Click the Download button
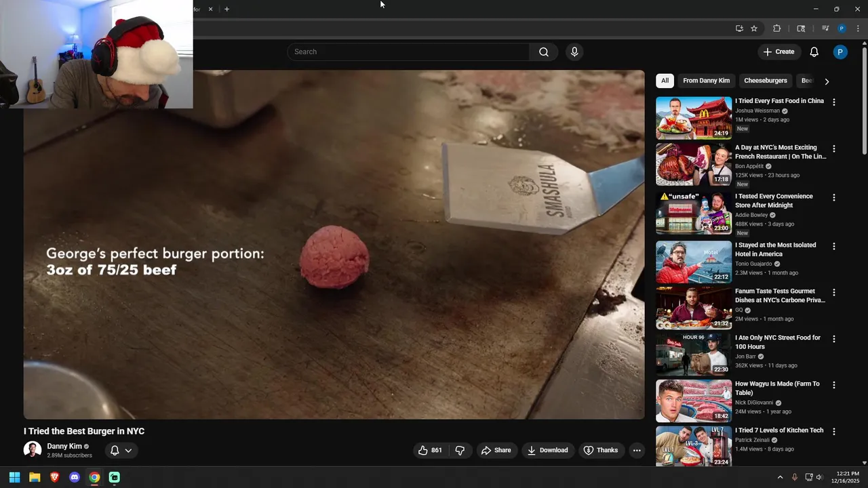 (548, 450)
